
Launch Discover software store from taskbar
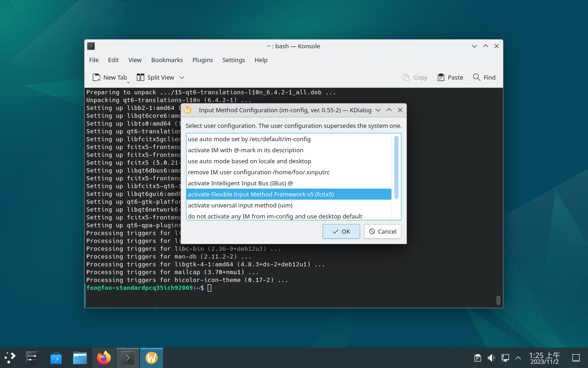coord(56,357)
